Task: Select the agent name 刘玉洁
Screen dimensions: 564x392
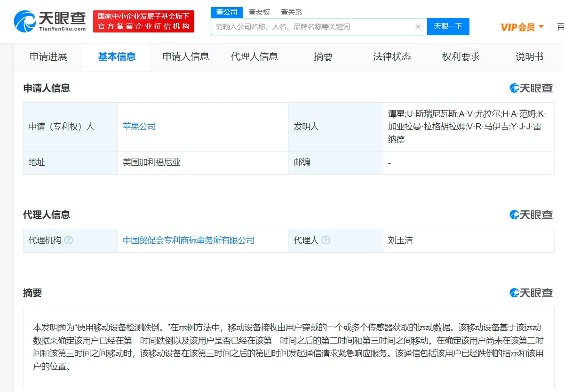Action: point(400,240)
